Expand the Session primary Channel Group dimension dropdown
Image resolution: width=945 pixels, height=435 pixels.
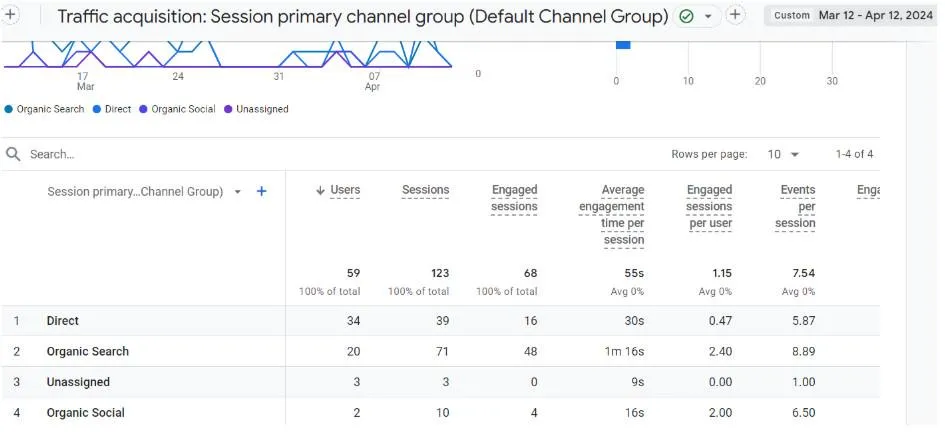click(x=238, y=192)
